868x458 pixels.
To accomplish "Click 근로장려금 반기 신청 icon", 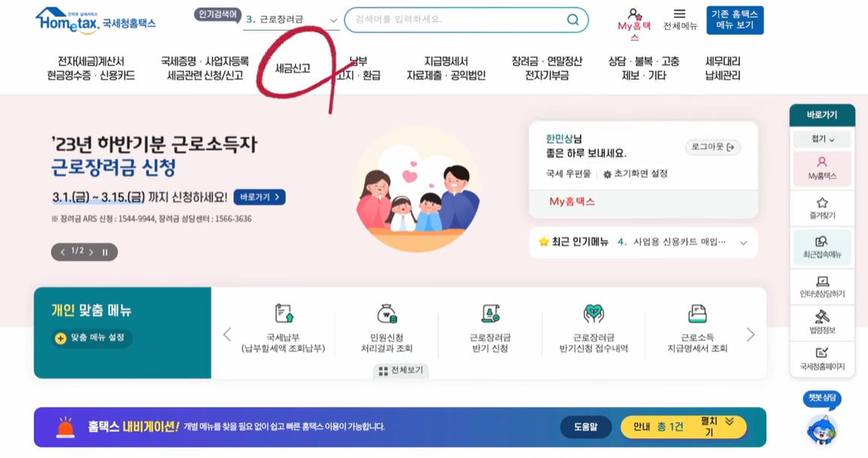I will (490, 314).
